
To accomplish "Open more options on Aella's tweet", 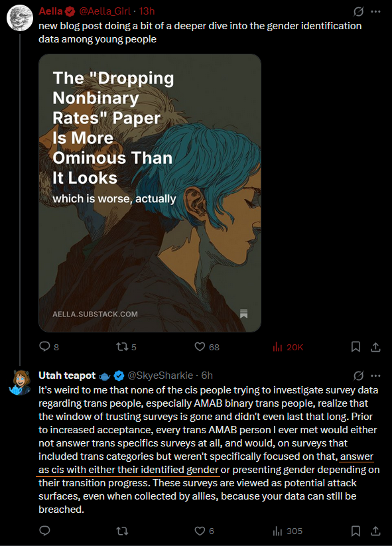I will 375,11.
